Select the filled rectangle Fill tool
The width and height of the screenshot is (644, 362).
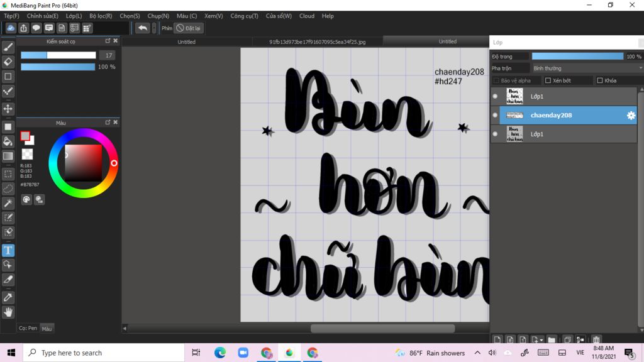click(8, 127)
